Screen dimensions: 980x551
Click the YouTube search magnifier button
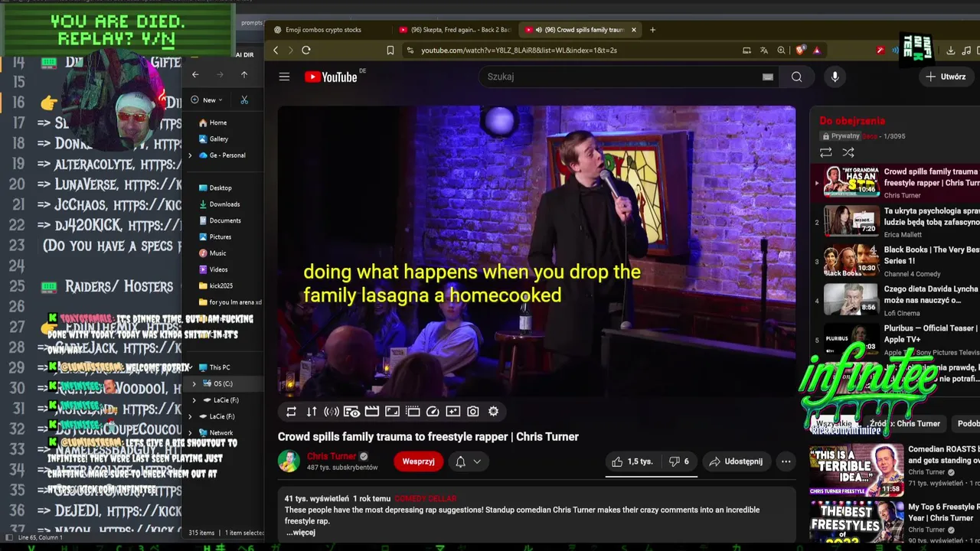(796, 77)
